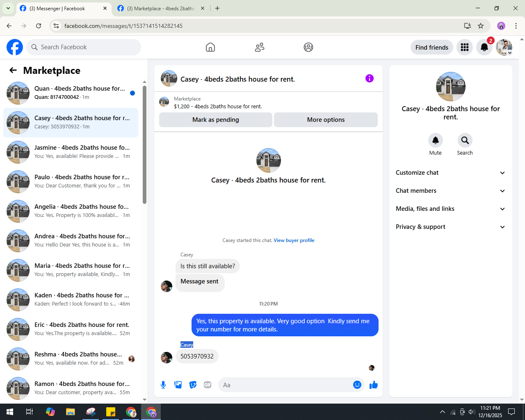This screenshot has height=420, width=525.
Task: Open Task View on the taskbar
Action: pyautogui.click(x=30, y=412)
